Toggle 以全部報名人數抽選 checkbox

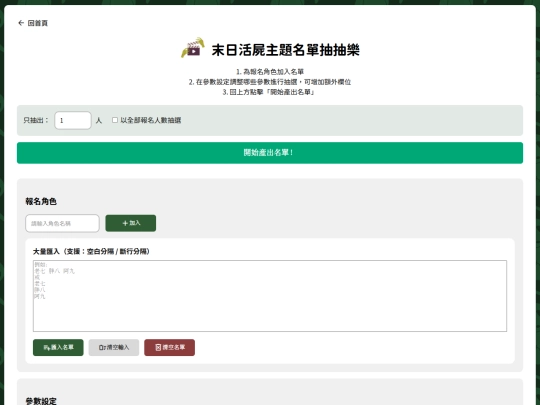(115, 120)
